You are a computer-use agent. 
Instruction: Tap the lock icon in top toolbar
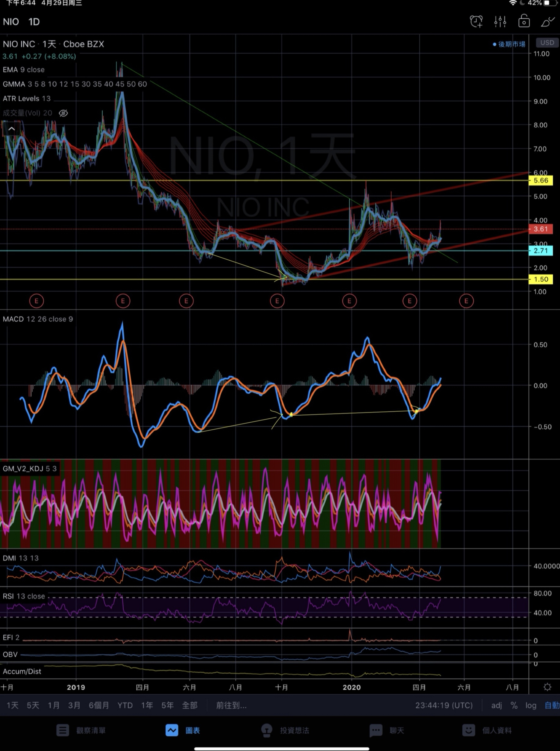(524, 21)
